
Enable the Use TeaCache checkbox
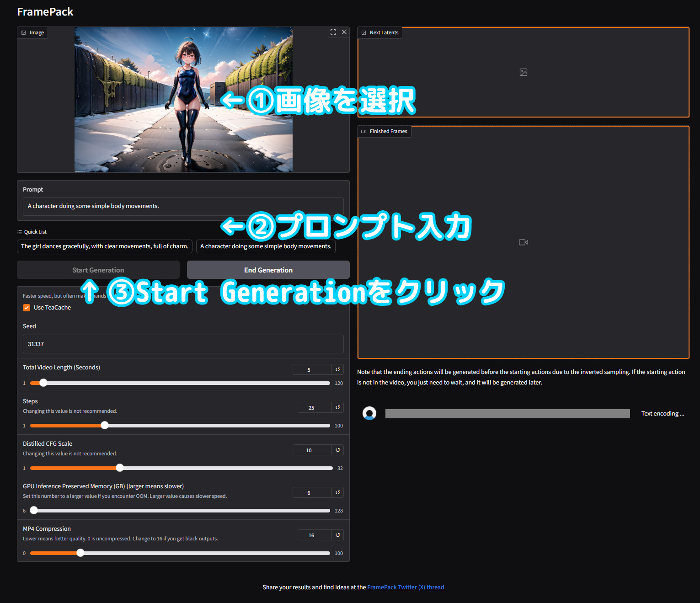(x=27, y=307)
